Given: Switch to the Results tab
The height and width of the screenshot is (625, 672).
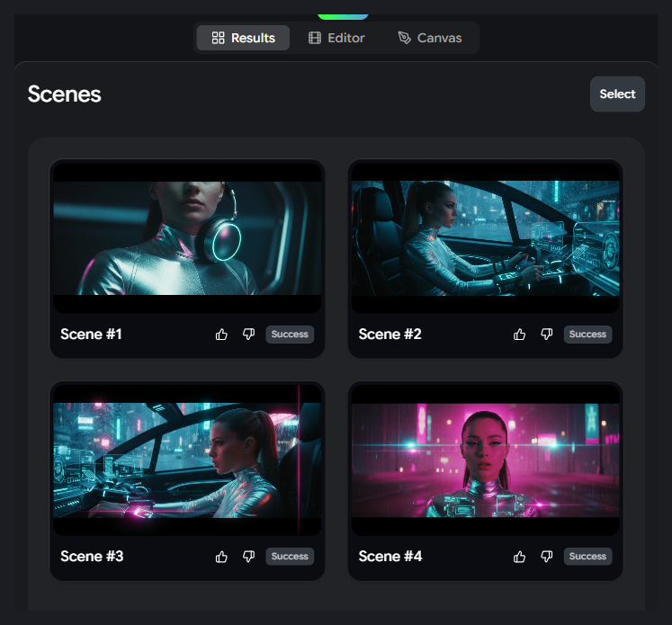Looking at the screenshot, I should pyautogui.click(x=243, y=38).
